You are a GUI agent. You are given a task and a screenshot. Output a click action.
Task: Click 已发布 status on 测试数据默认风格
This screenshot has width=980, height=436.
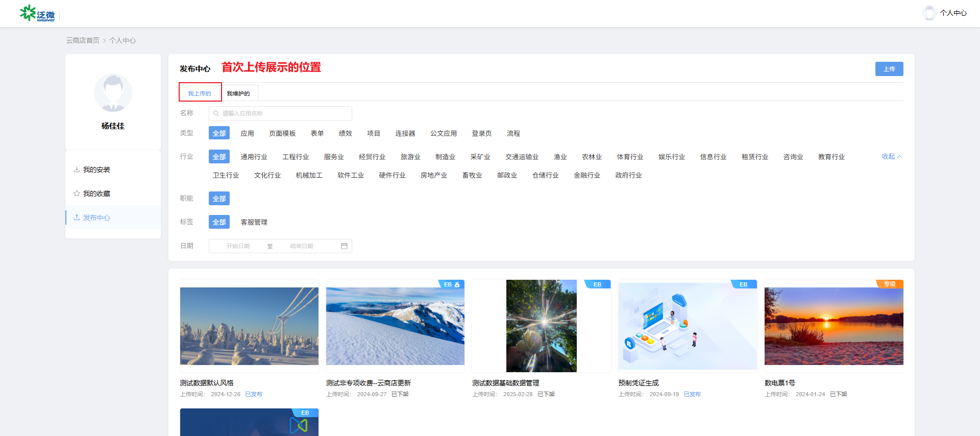(254, 394)
